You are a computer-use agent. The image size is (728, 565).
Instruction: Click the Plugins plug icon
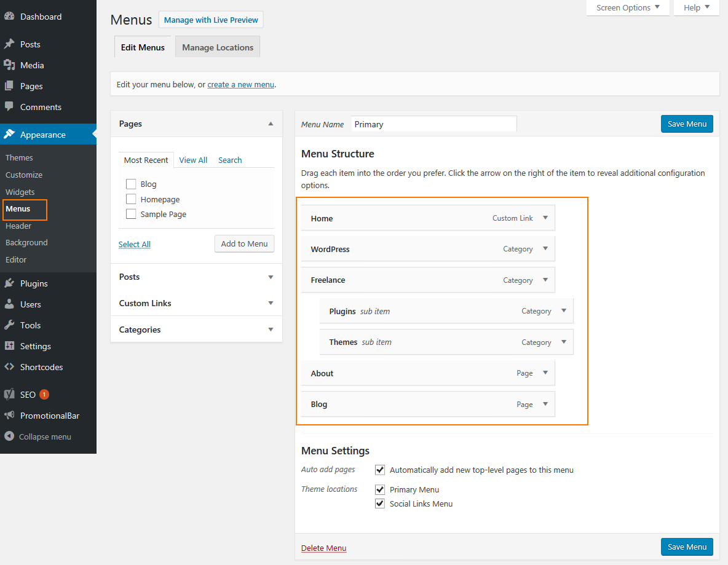coord(9,283)
